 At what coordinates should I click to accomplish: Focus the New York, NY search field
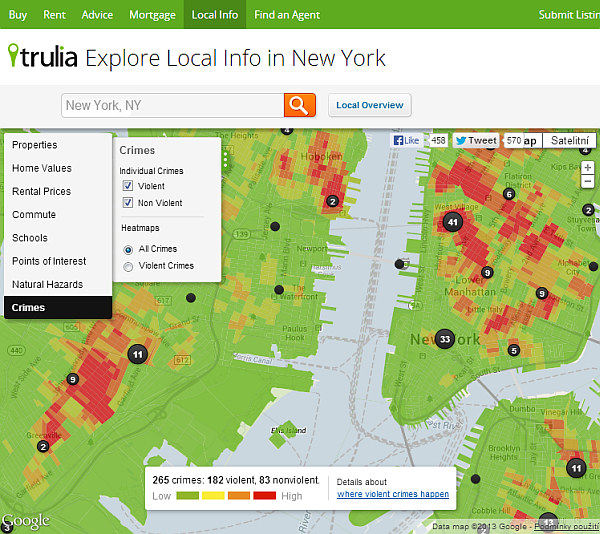point(173,105)
